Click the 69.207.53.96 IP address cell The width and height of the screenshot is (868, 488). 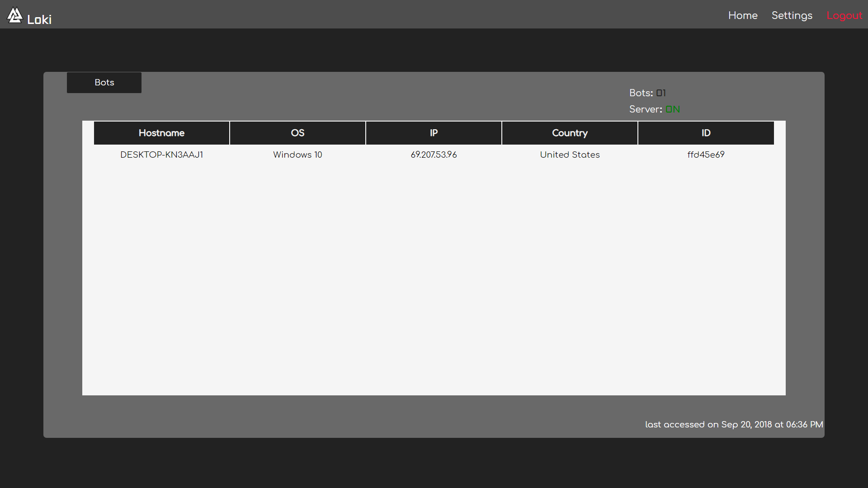click(x=434, y=155)
